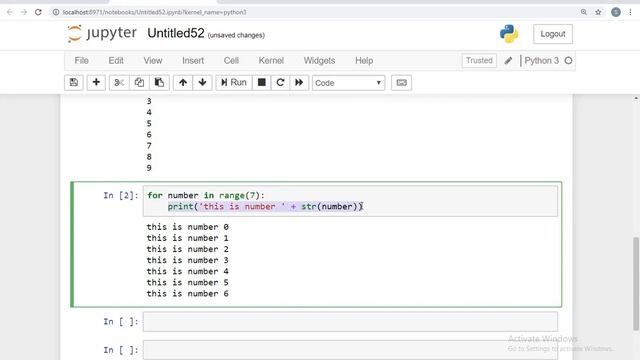Viewport: 640px width, 360px height.
Task: Restart kernel and run all cells icon
Action: [x=299, y=82]
